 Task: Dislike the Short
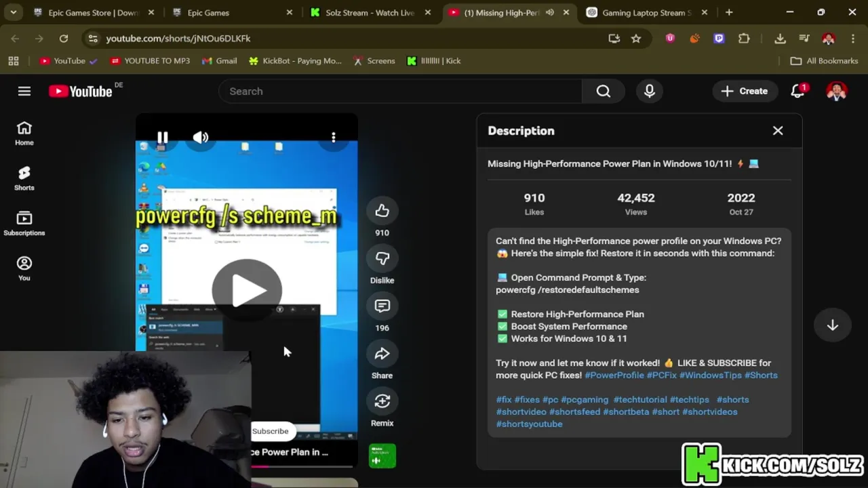[x=382, y=258]
